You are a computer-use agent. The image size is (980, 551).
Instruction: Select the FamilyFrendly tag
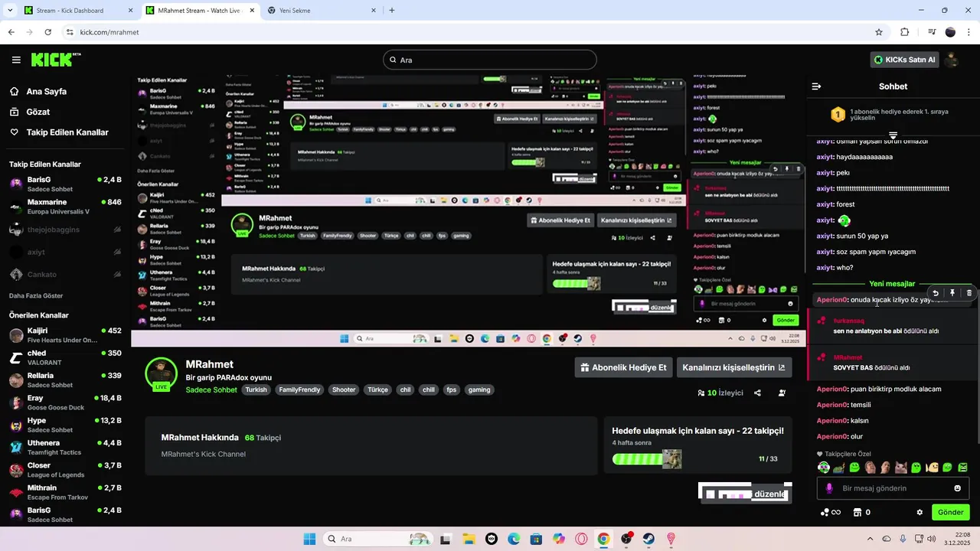click(x=299, y=390)
